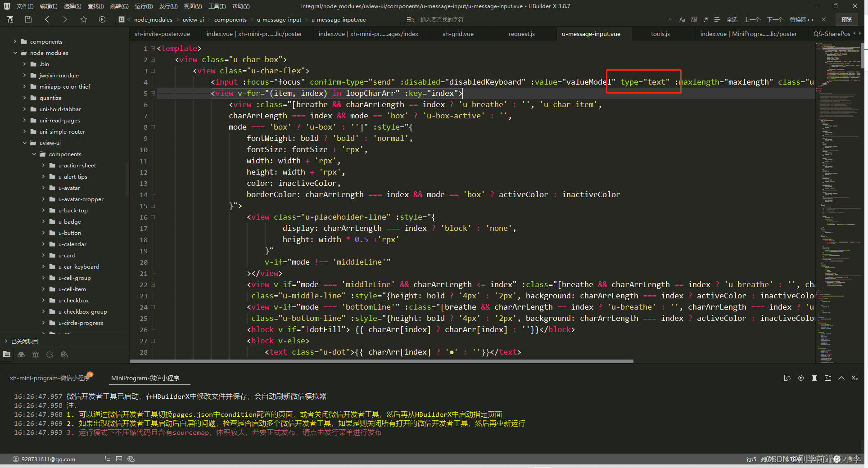The height and width of the screenshot is (468, 868).
Task: Click the 预览 preview button
Action: tap(847, 19)
